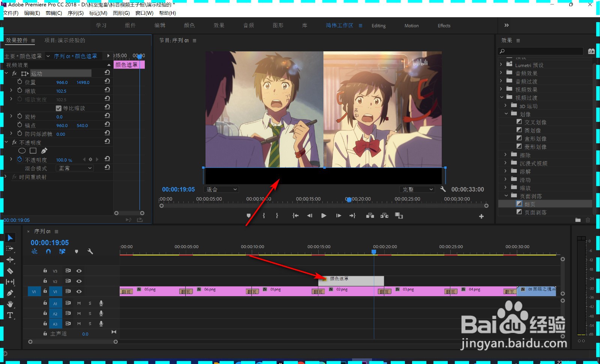Select the Slip tool
Screen dimensions: 600x364
[x=10, y=282]
